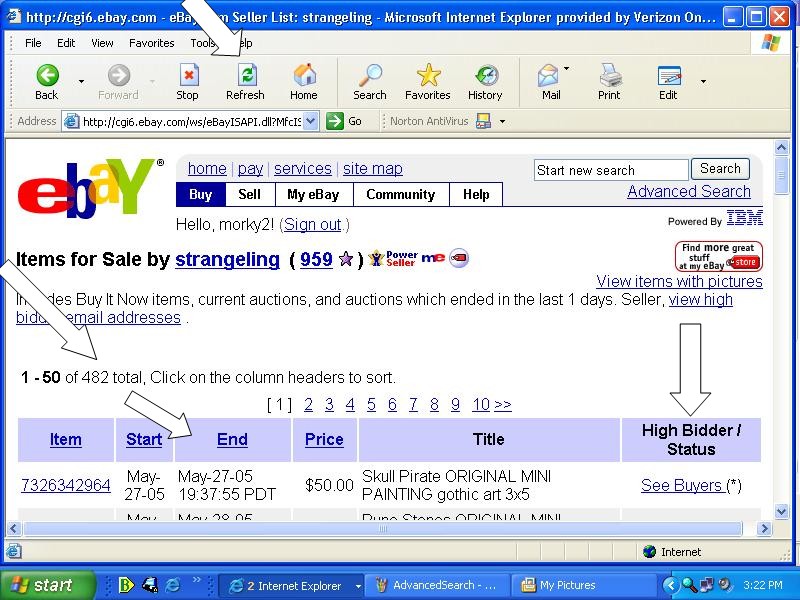Open the File menu
Image resolution: width=800 pixels, height=600 pixels.
pyautogui.click(x=33, y=43)
